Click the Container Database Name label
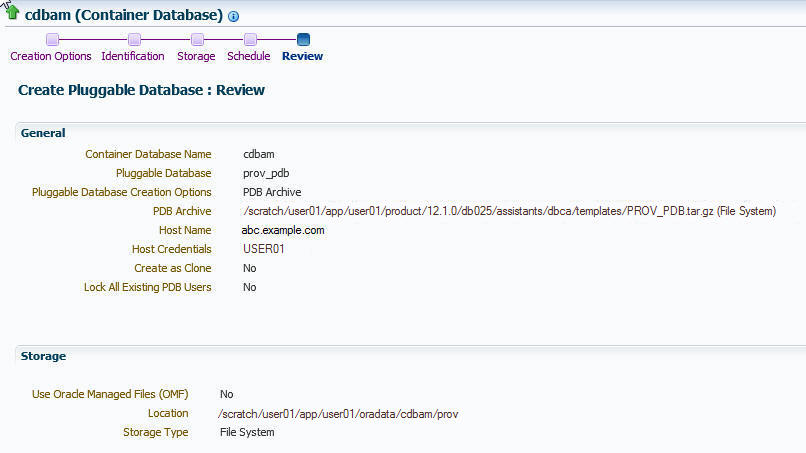The width and height of the screenshot is (806, 453). pyautogui.click(x=148, y=154)
